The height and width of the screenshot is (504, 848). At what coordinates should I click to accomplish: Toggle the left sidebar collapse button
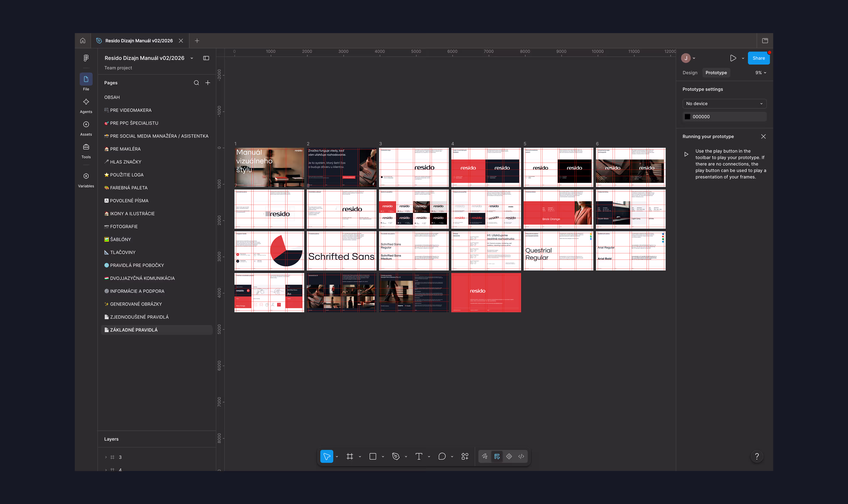coord(206,58)
